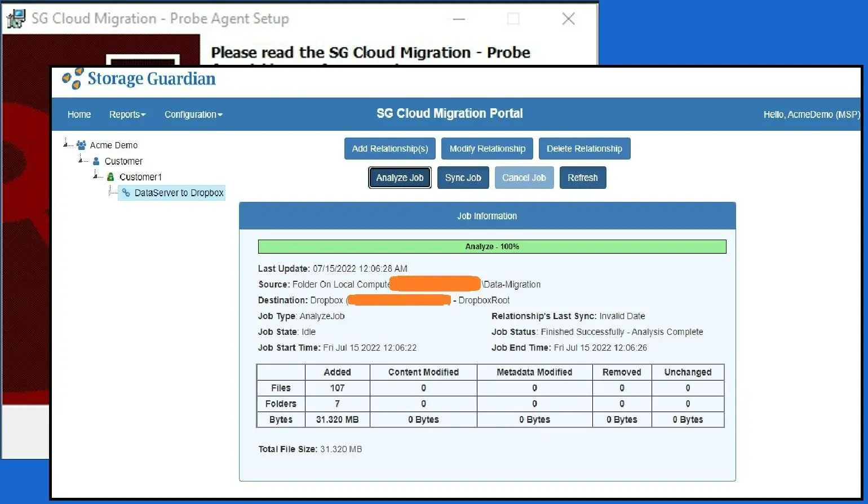Screen dimensions: 868x504
Task: Click the Refresh button
Action: click(x=583, y=178)
